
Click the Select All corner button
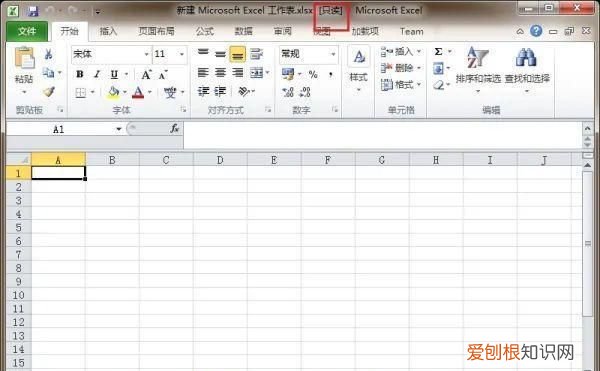[x=19, y=159]
